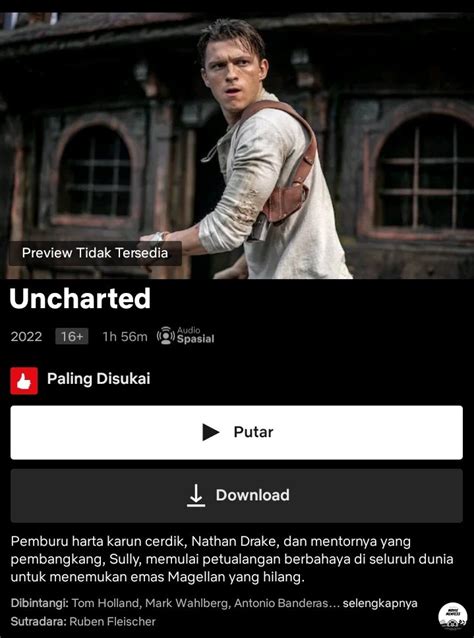
Task: Tap the 16+ maturity rating badge
Action: pyautogui.click(x=72, y=337)
